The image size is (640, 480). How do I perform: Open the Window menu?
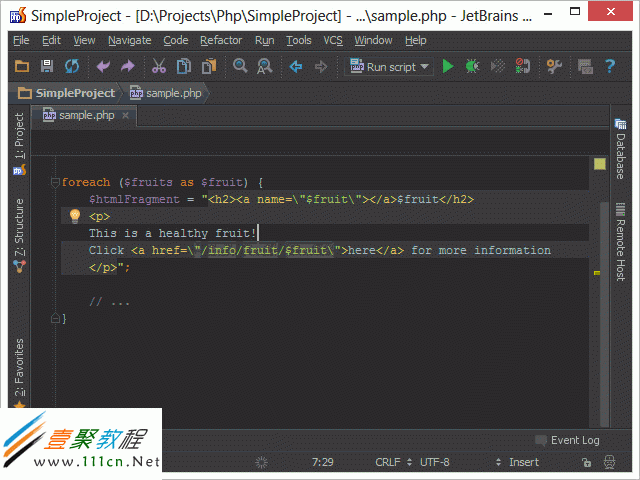pyautogui.click(x=373, y=40)
